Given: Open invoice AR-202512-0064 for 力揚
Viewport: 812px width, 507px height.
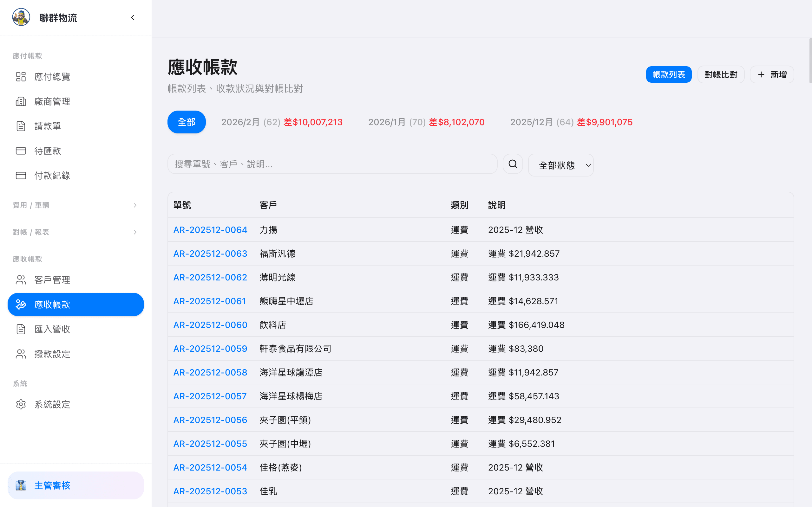Looking at the screenshot, I should [210, 230].
